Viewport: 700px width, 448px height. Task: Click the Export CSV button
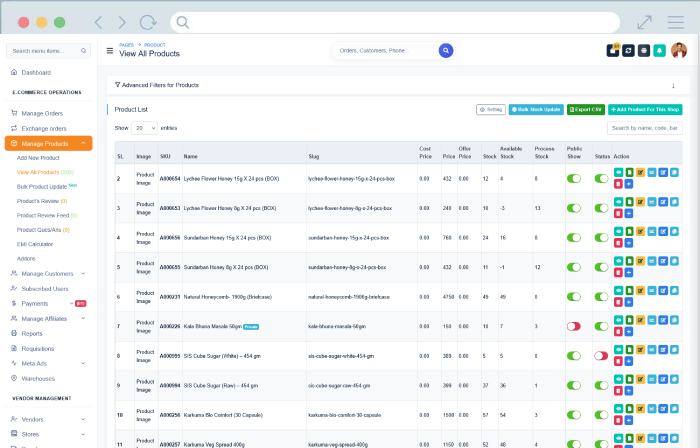pos(585,108)
